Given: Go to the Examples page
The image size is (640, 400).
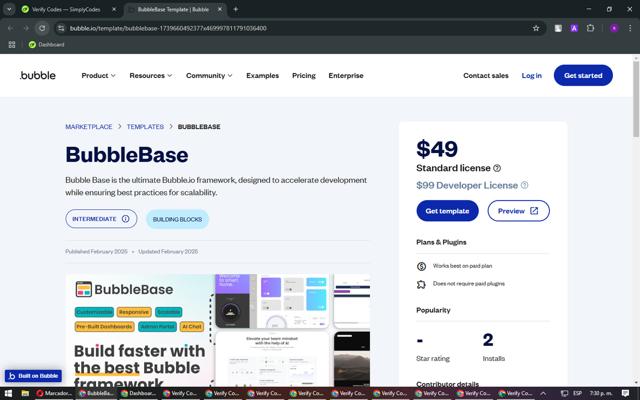Looking at the screenshot, I should 262,76.
